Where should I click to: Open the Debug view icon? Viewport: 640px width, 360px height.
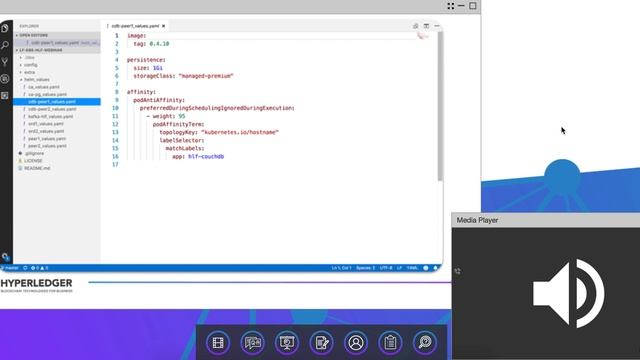point(5,79)
